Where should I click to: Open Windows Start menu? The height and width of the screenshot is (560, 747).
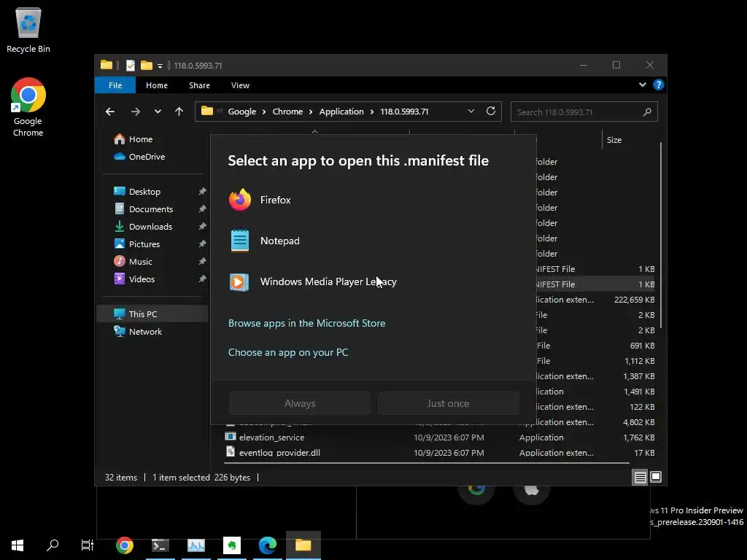click(x=18, y=545)
